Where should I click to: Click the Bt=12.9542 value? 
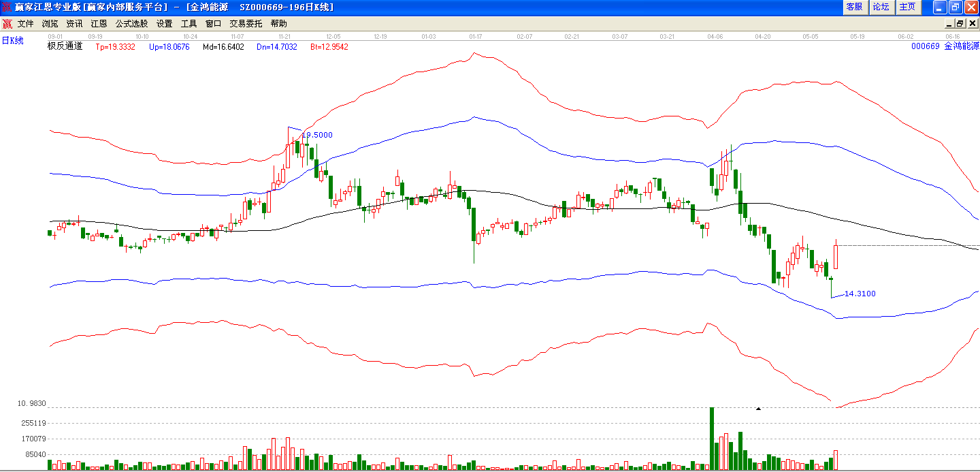click(x=329, y=47)
